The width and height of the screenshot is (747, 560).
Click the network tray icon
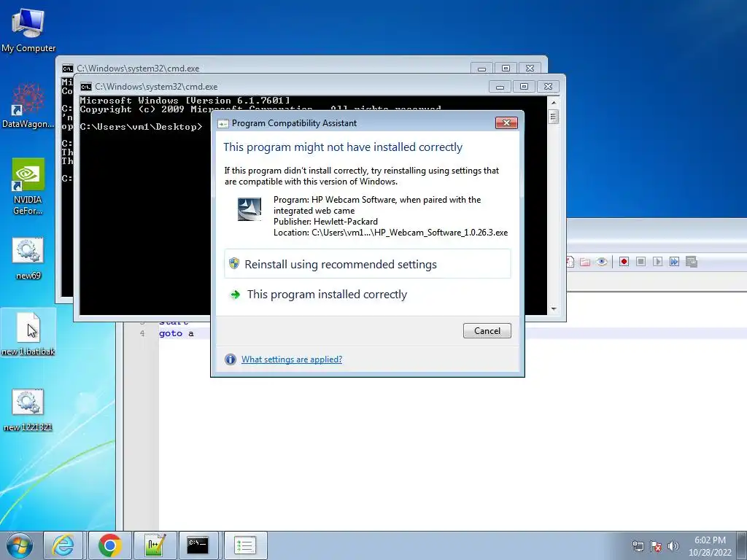coord(638,546)
